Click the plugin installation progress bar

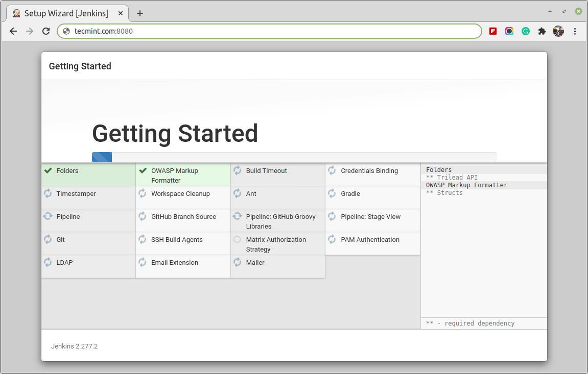tap(294, 157)
